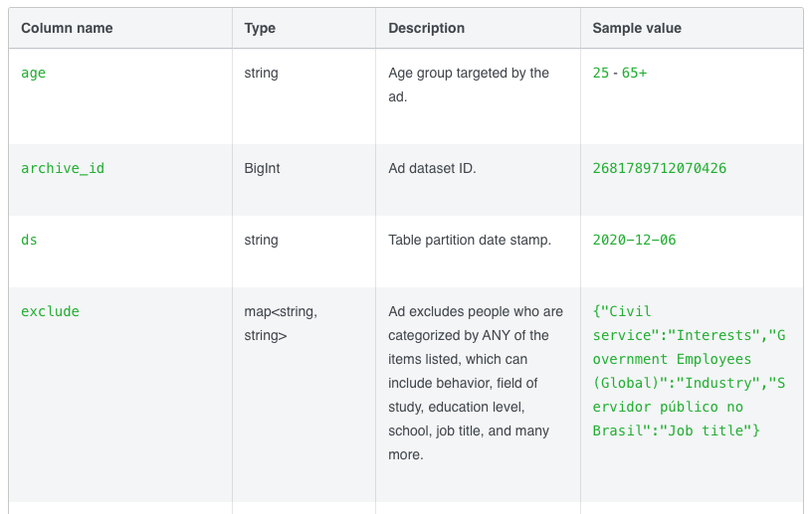Screen dimensions: 812x514
Task: Click the "25 - 65+" sample value
Action: [x=620, y=73]
